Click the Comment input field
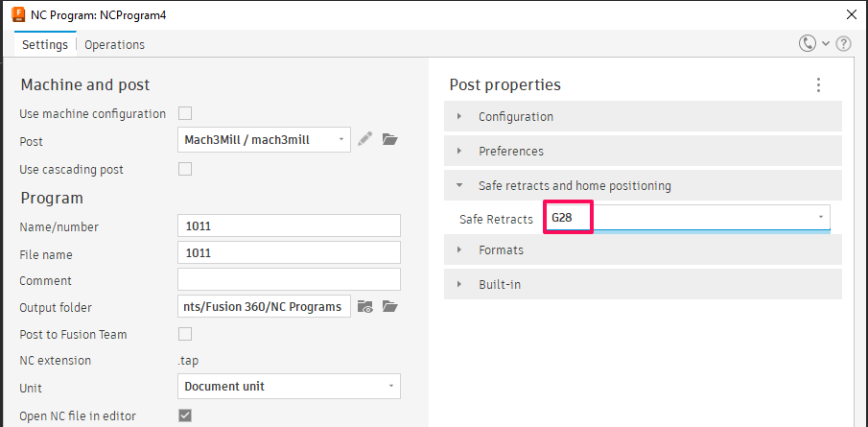Image resolution: width=868 pixels, height=427 pixels. [289, 280]
